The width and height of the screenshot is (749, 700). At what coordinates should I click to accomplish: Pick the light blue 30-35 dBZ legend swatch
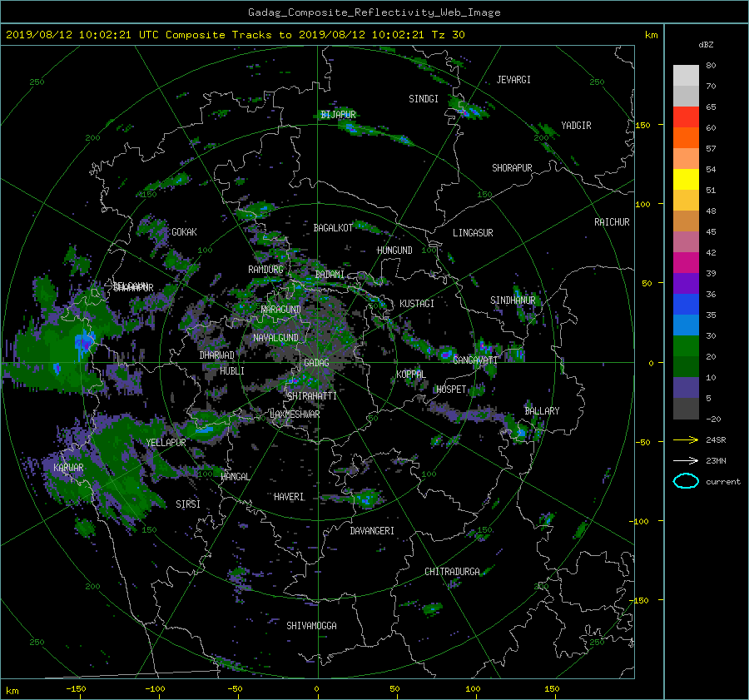[686, 325]
